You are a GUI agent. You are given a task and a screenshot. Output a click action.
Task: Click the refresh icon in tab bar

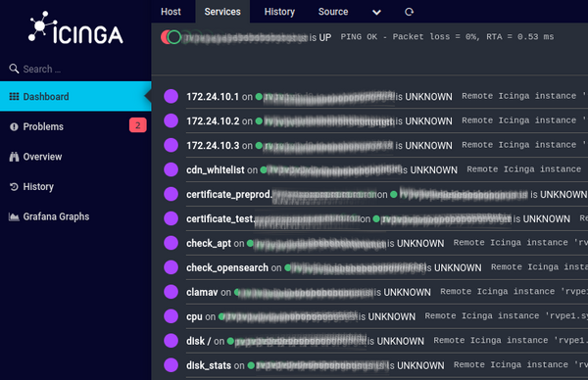409,12
